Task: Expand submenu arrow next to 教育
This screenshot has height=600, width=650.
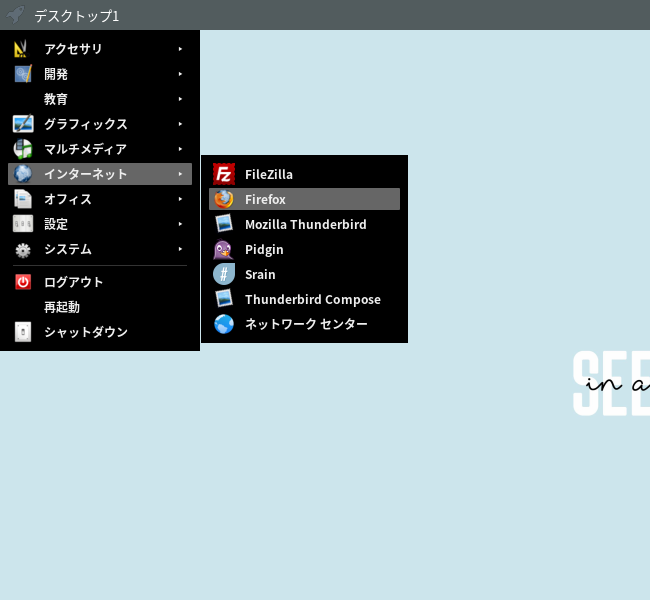Action: pyautogui.click(x=180, y=99)
